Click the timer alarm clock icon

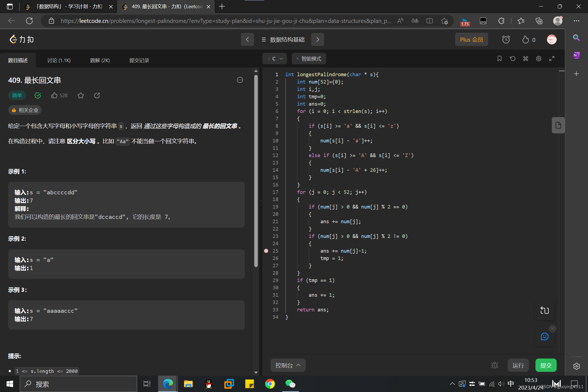506,40
